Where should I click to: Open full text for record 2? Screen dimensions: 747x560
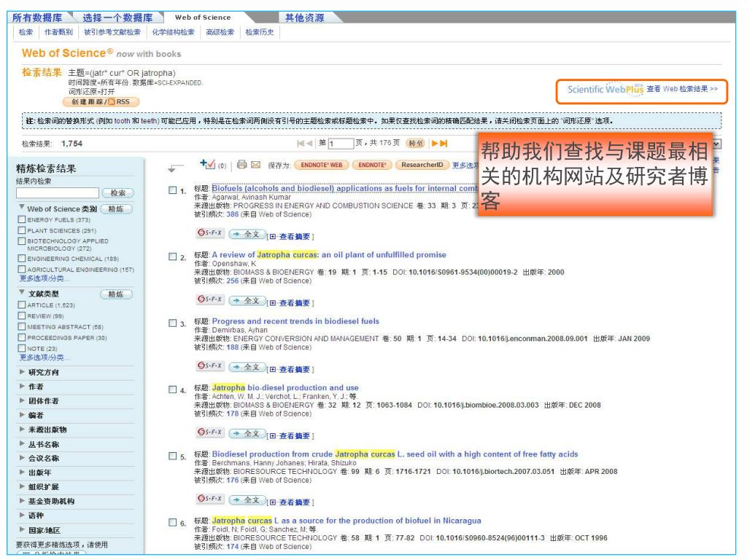pyautogui.click(x=247, y=300)
